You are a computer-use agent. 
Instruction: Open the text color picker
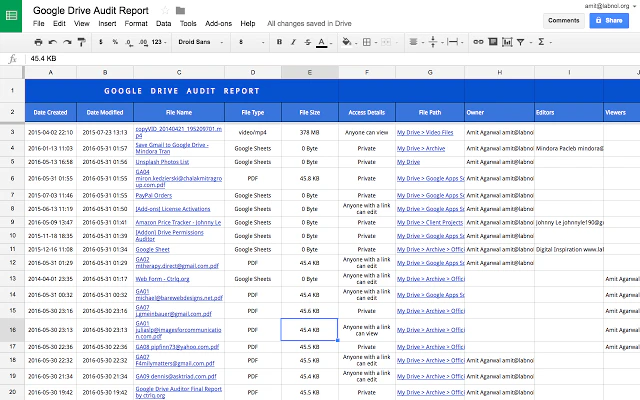pos(322,42)
